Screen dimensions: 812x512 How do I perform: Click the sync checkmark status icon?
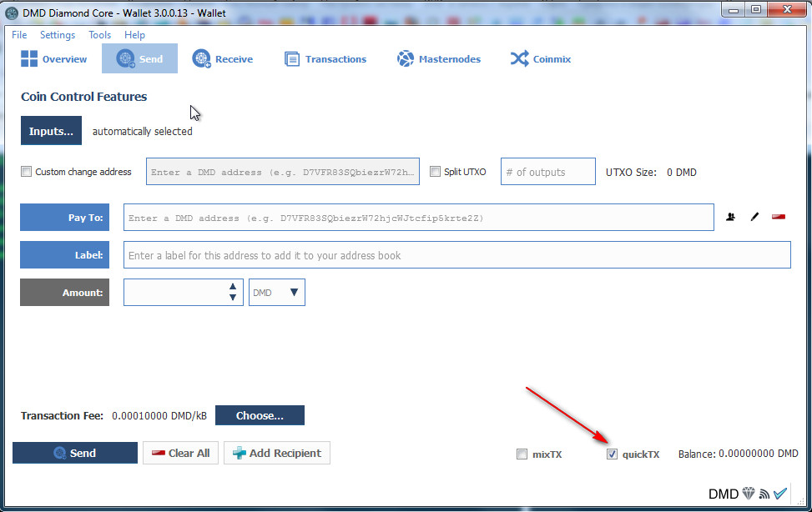point(780,494)
